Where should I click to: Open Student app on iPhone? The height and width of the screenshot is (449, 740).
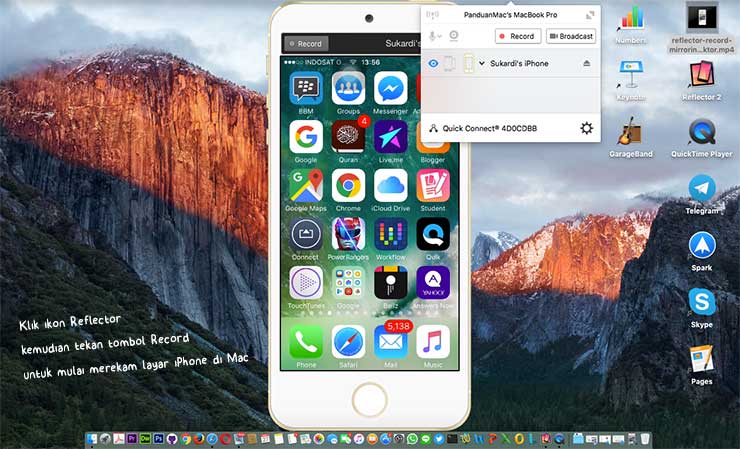point(433,185)
